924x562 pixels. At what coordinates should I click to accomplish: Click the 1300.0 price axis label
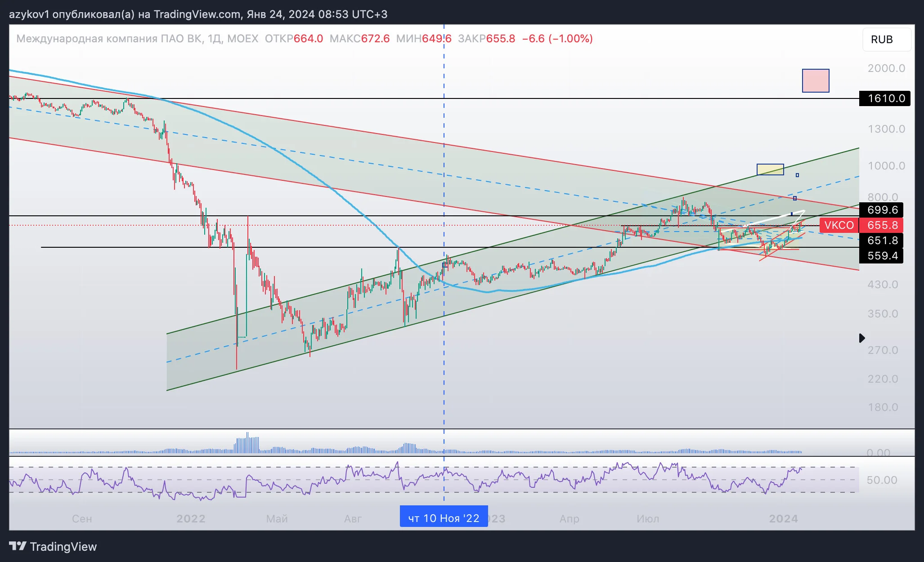pyautogui.click(x=886, y=129)
